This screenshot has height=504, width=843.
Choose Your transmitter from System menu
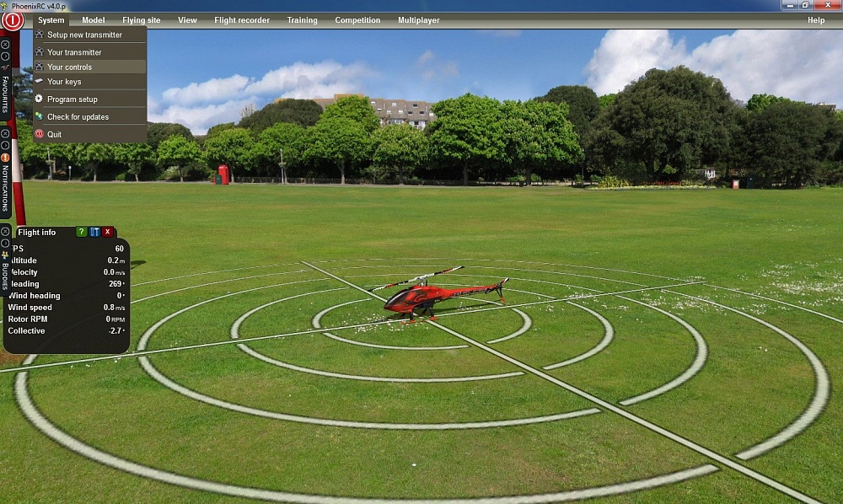pyautogui.click(x=74, y=52)
